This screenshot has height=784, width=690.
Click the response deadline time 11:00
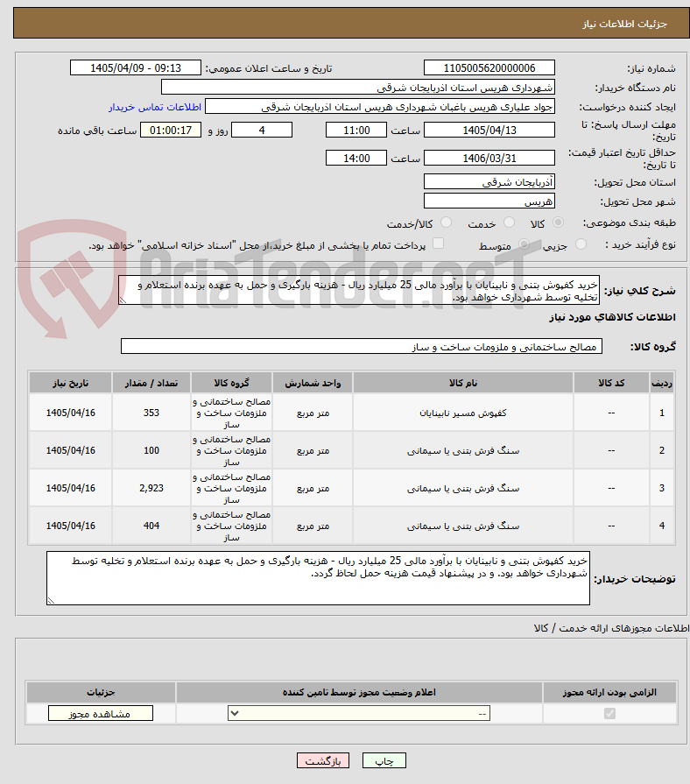pyautogui.click(x=356, y=130)
